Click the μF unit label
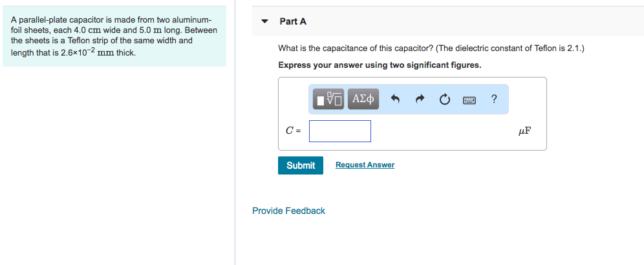Screen dimensions: 644x265 (524, 131)
